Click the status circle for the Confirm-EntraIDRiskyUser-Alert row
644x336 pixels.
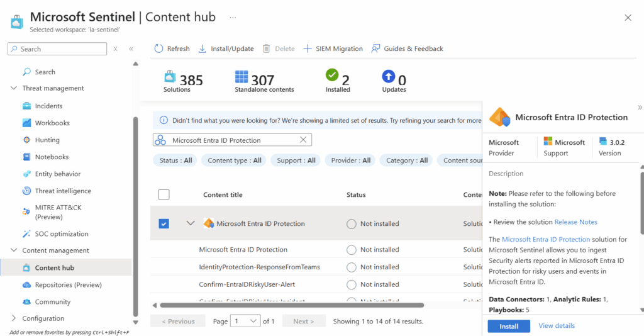point(351,284)
